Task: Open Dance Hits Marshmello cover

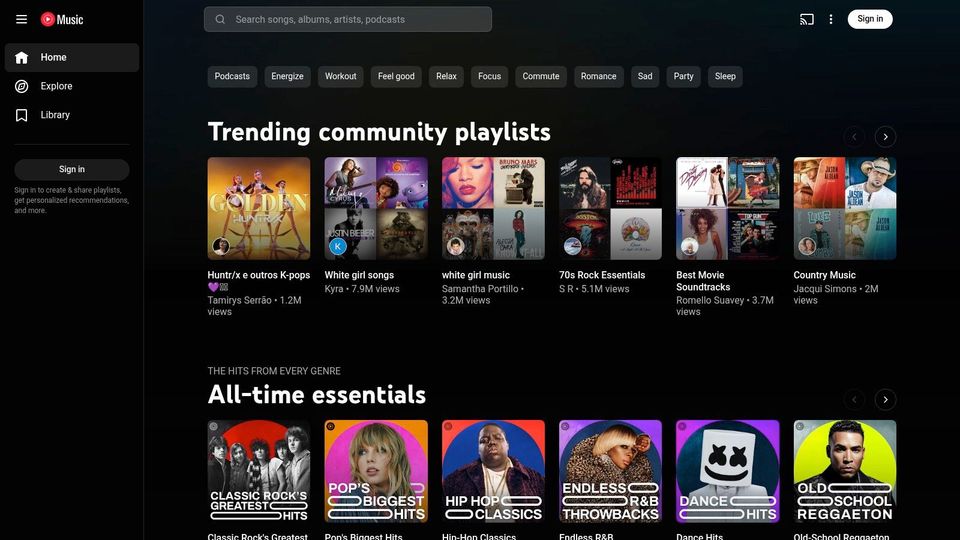Action: (x=727, y=471)
